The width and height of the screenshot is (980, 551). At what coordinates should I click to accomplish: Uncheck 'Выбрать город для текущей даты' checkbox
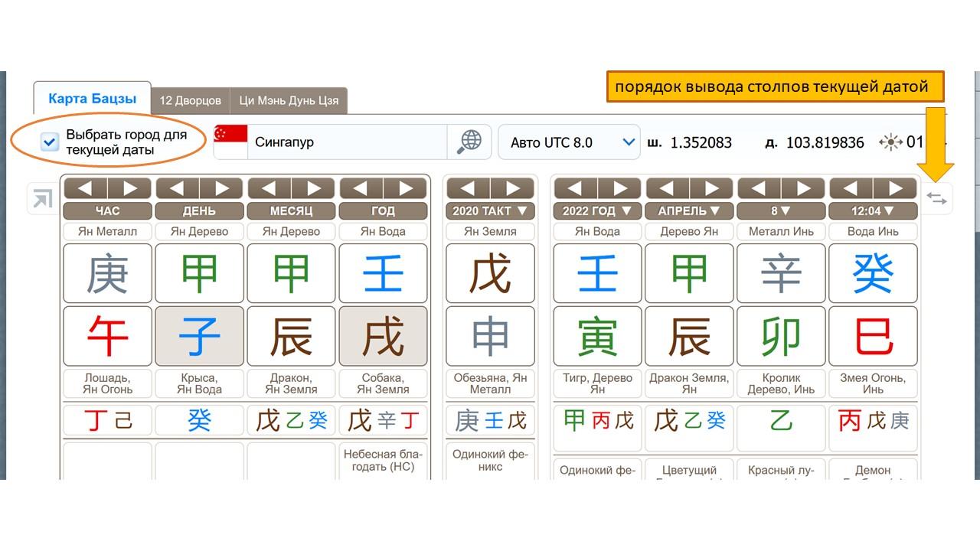point(50,142)
